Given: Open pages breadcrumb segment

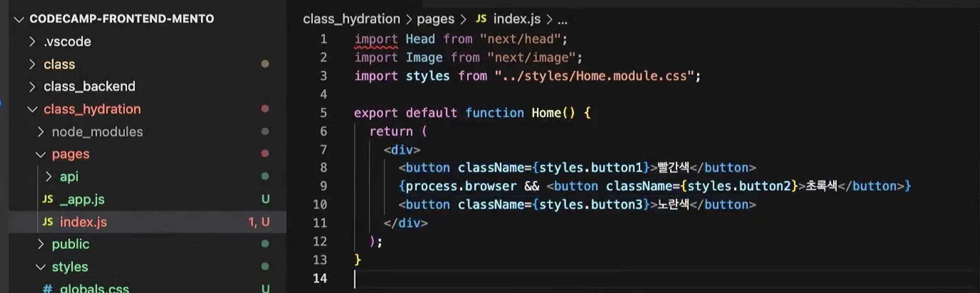Looking at the screenshot, I should pos(435,19).
